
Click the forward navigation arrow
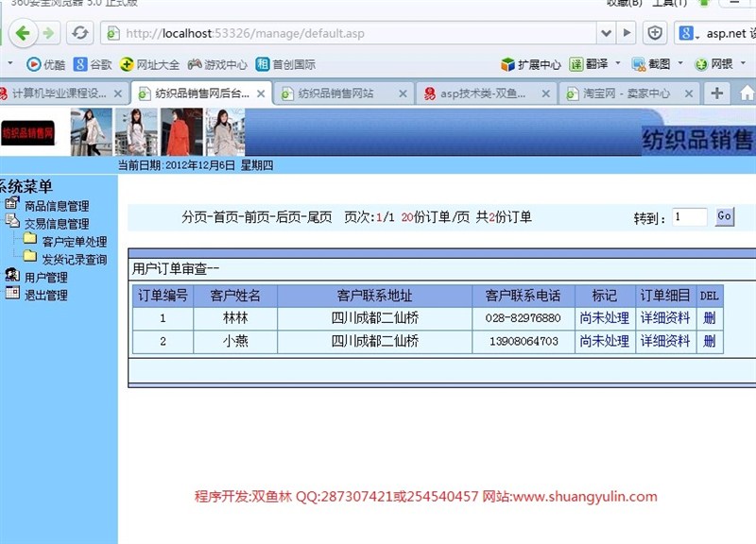(48, 33)
